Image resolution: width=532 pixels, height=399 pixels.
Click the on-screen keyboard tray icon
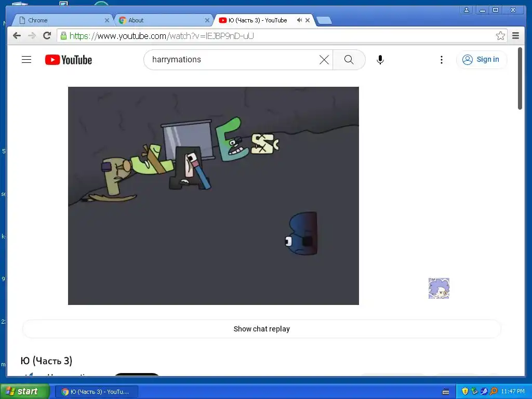(x=446, y=392)
